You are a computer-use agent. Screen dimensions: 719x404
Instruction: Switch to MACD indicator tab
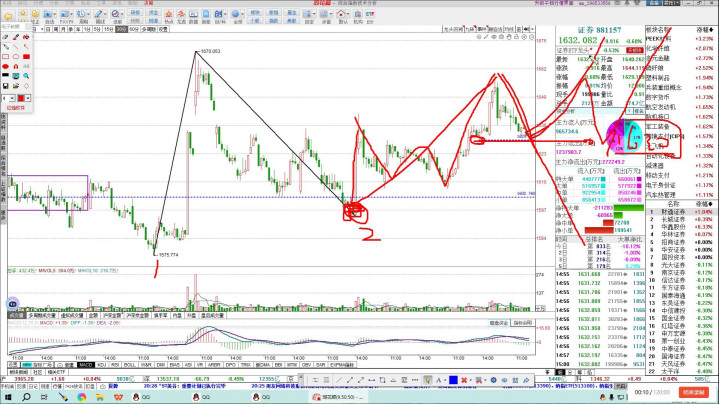pos(85,365)
